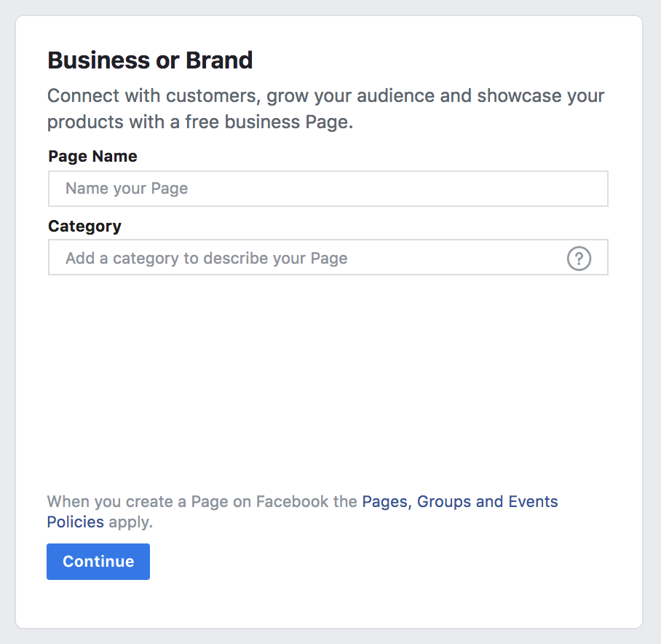Click the introductory description text

pos(325,108)
